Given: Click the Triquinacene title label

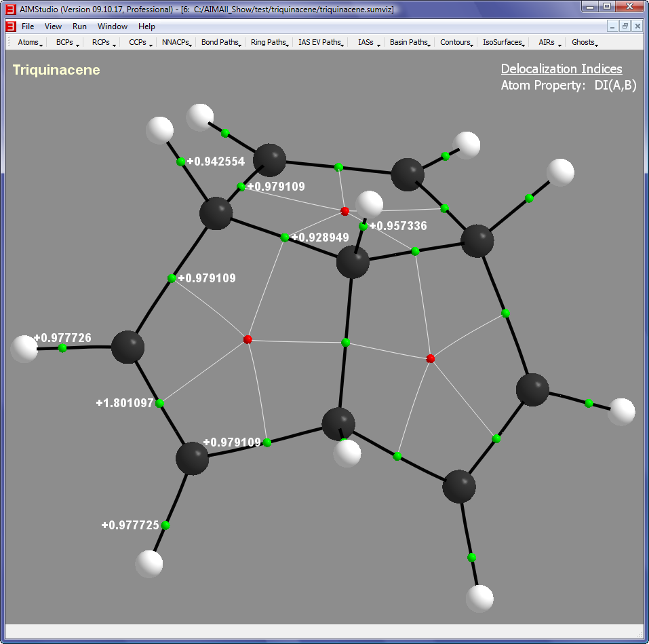Looking at the screenshot, I should [x=56, y=70].
